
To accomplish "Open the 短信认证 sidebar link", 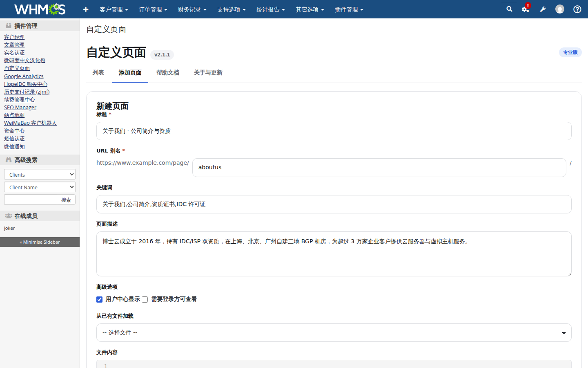I will 14,139.
